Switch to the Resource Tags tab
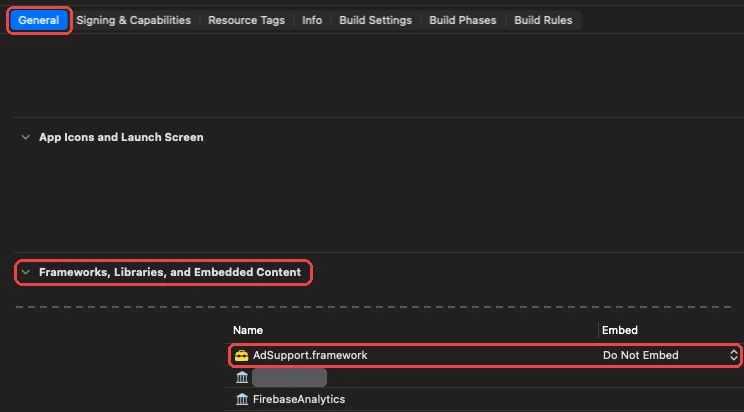This screenshot has height=412, width=744. pyautogui.click(x=246, y=20)
